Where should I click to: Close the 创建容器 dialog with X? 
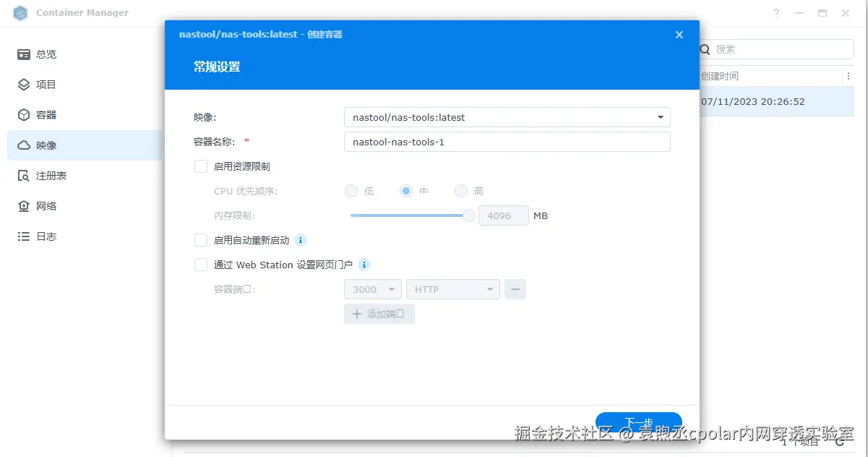[679, 35]
